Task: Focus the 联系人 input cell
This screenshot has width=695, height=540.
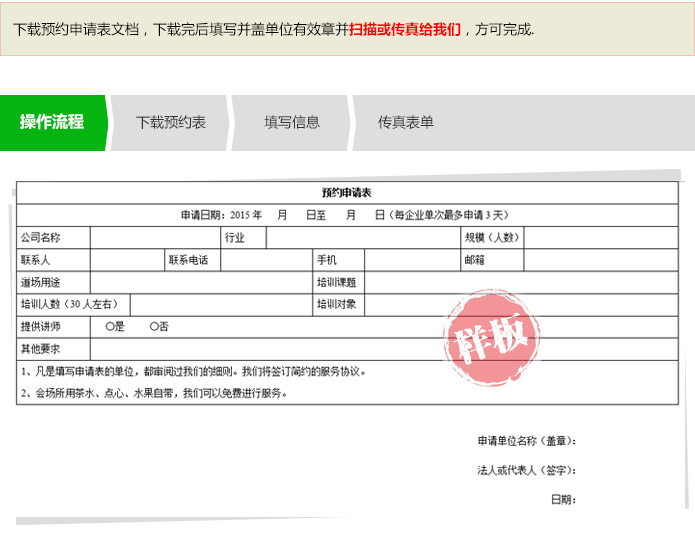Action: click(x=127, y=260)
